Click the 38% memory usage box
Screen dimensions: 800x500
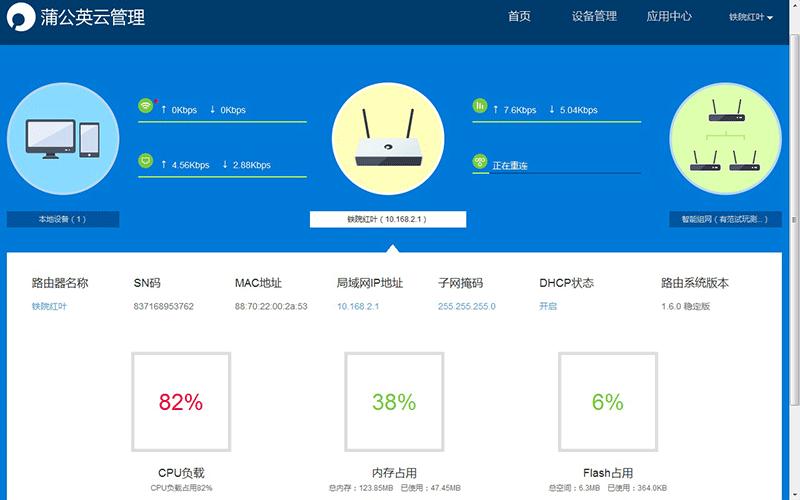pos(394,402)
